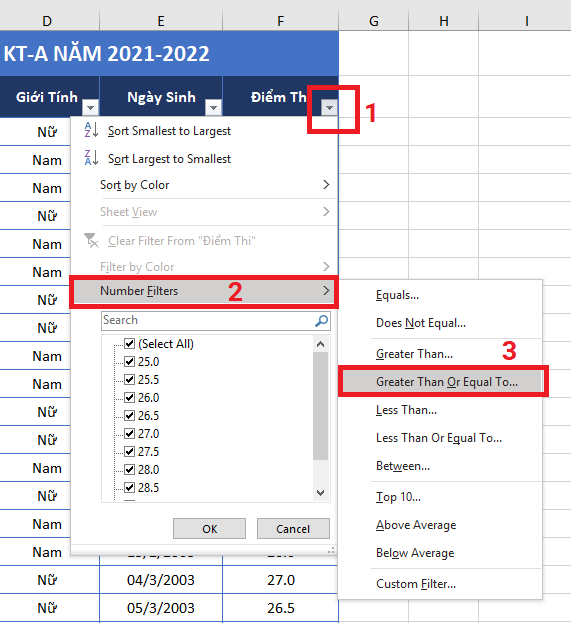Click the OK button
The image size is (571, 623).
pos(209,528)
